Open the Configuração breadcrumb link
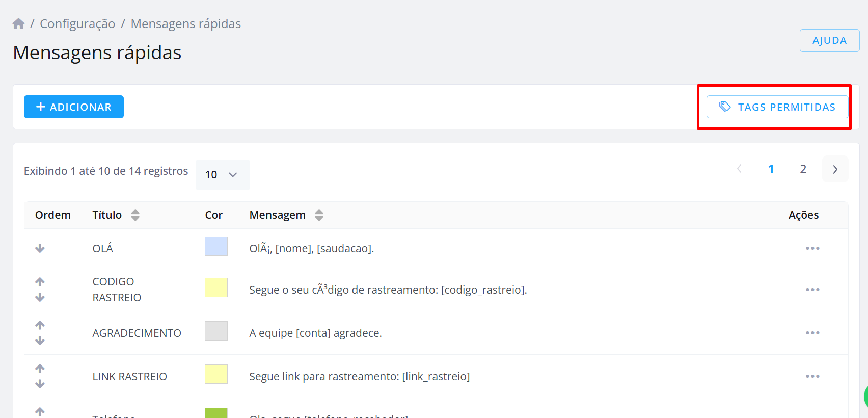This screenshot has width=868, height=418. pos(77,24)
